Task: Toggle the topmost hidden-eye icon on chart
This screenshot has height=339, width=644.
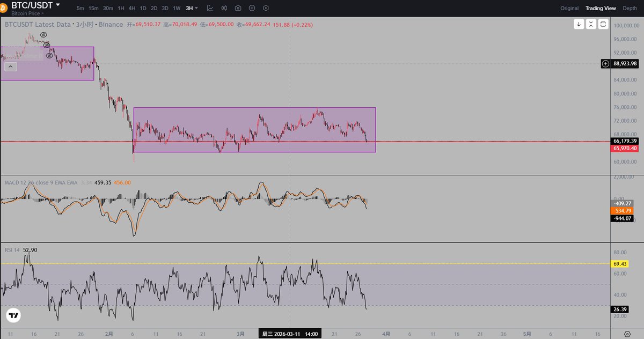Action: 43,35
